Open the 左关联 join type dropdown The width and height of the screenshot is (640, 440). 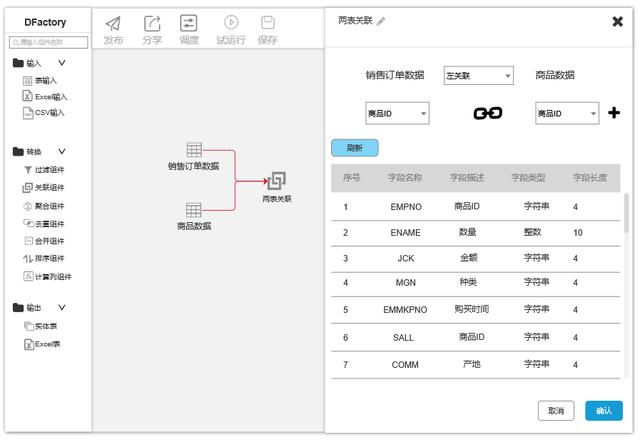[x=478, y=76]
